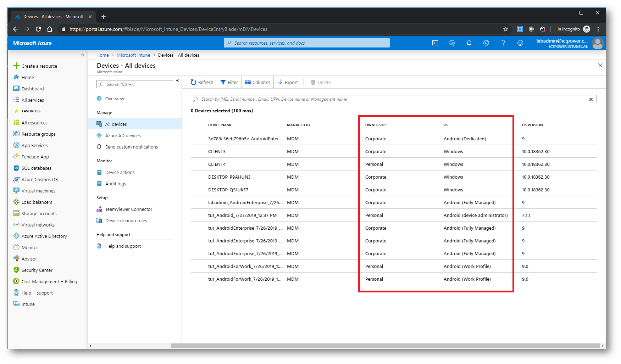Open device CLIENT3

(x=217, y=151)
